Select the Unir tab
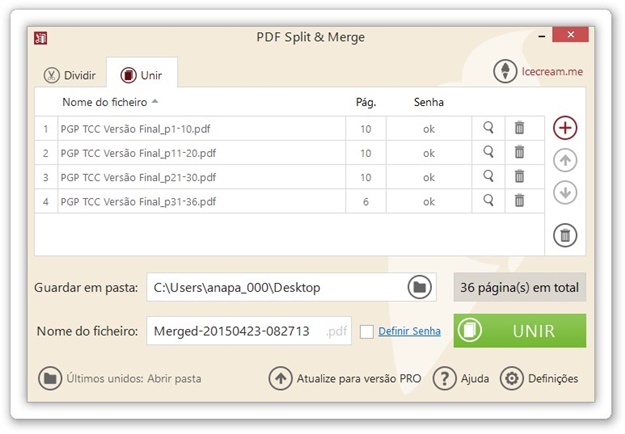 (142, 75)
